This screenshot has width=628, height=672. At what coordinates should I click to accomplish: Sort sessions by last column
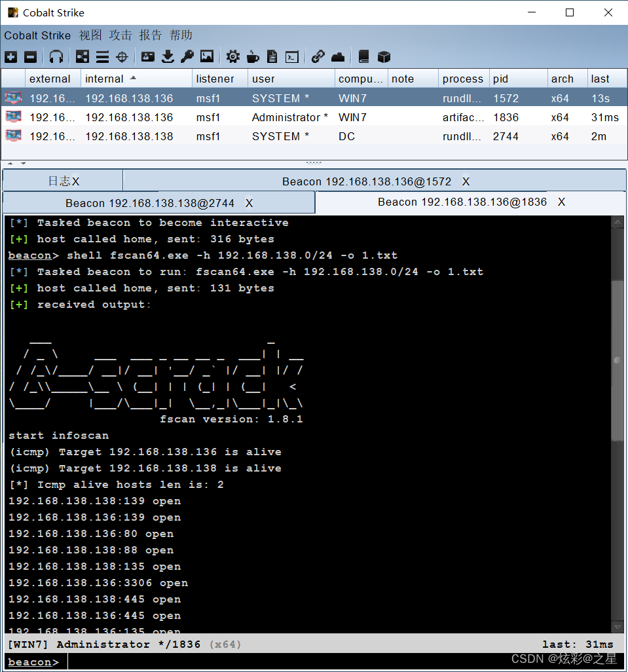pos(607,79)
